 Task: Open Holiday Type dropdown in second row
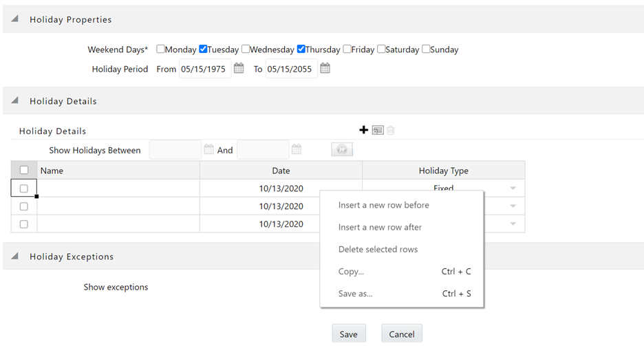tap(513, 206)
